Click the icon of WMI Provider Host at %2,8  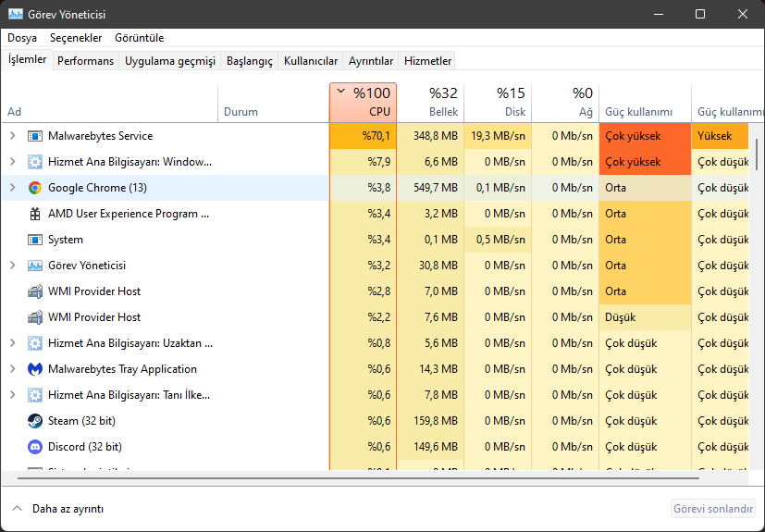coord(34,291)
